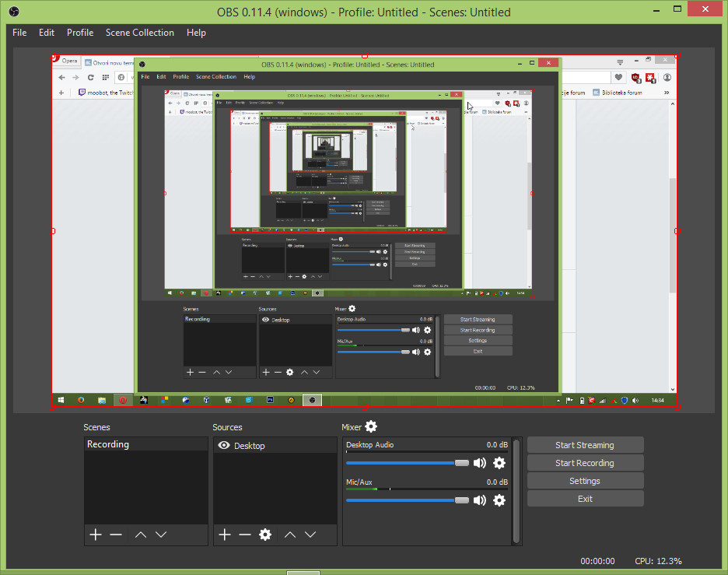Move scene up with arrow
Image resolution: width=728 pixels, height=575 pixels.
tap(141, 535)
